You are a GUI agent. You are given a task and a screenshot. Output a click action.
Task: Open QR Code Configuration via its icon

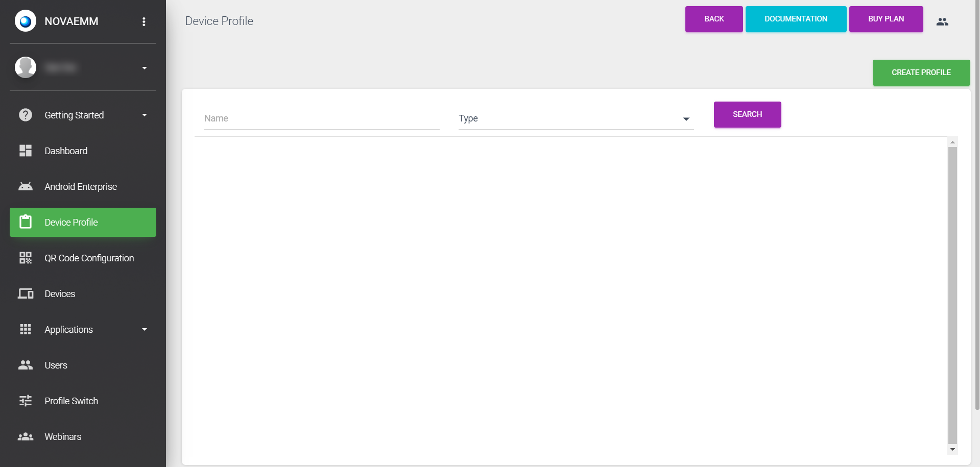click(x=25, y=258)
